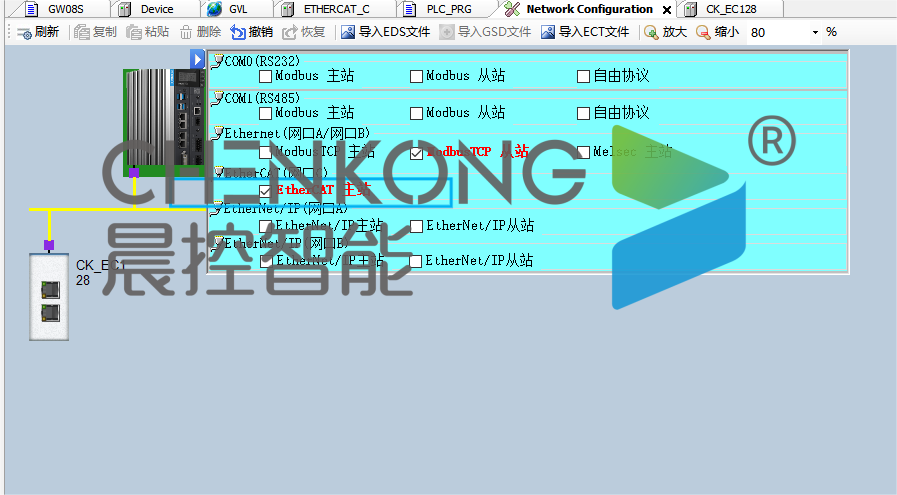Click the Copy (复制) toolbar button
This screenshot has width=897, height=495.
pyautogui.click(x=96, y=32)
